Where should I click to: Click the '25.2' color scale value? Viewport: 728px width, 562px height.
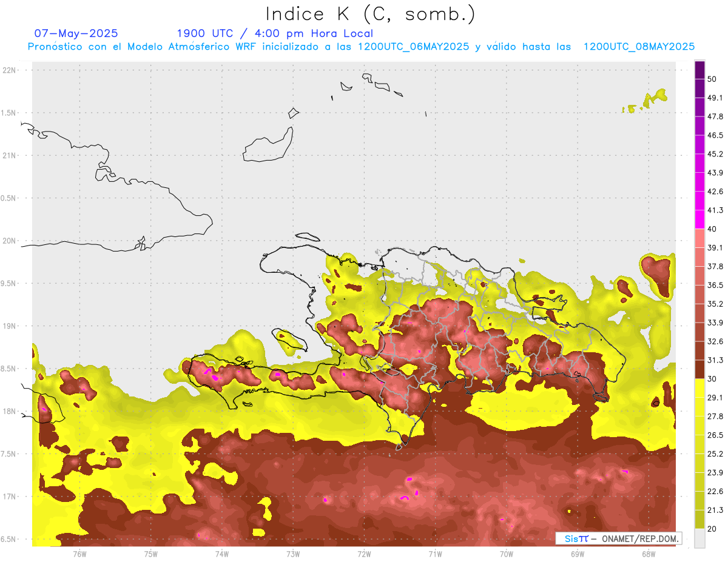coord(715,453)
